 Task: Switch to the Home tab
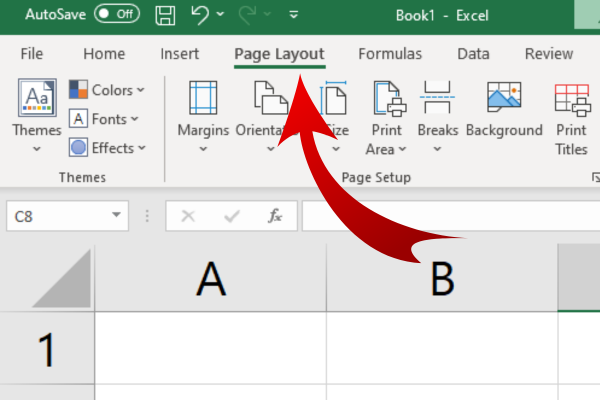(104, 54)
